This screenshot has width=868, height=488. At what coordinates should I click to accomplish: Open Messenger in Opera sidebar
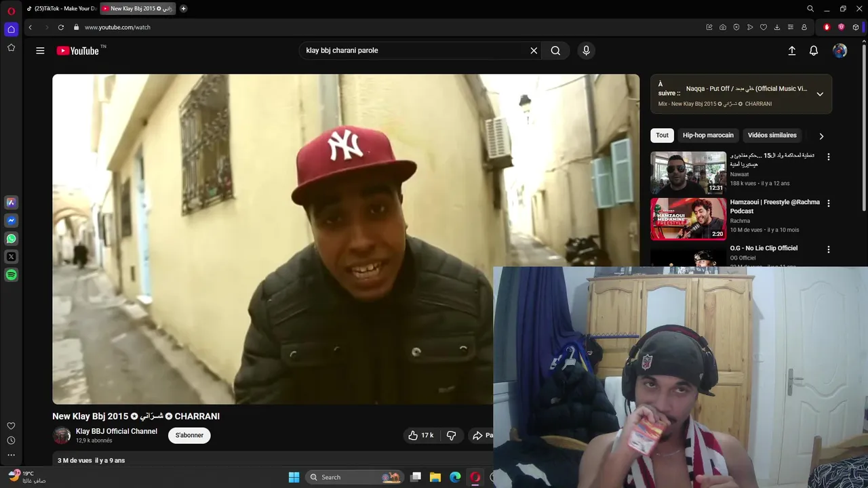pyautogui.click(x=11, y=220)
